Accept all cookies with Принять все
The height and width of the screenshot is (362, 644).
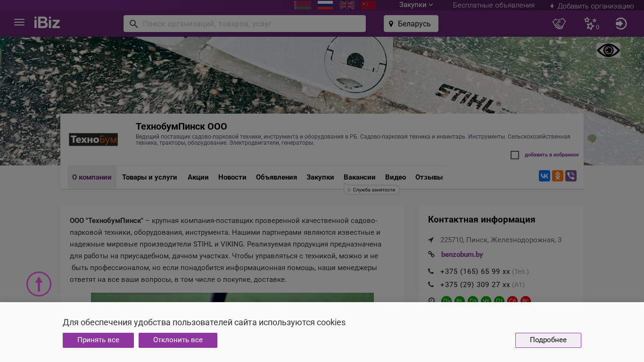[x=98, y=340]
